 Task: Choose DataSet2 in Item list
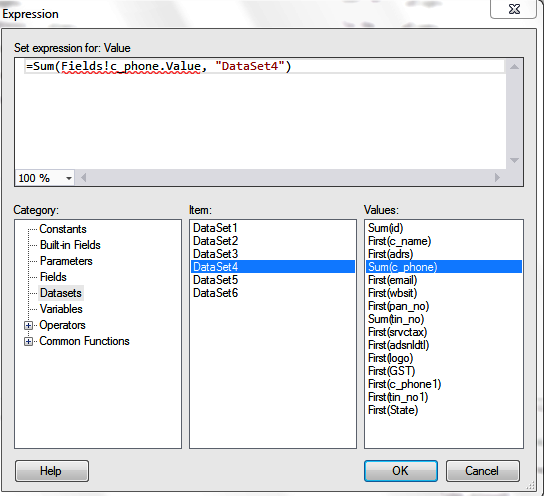click(x=273, y=241)
